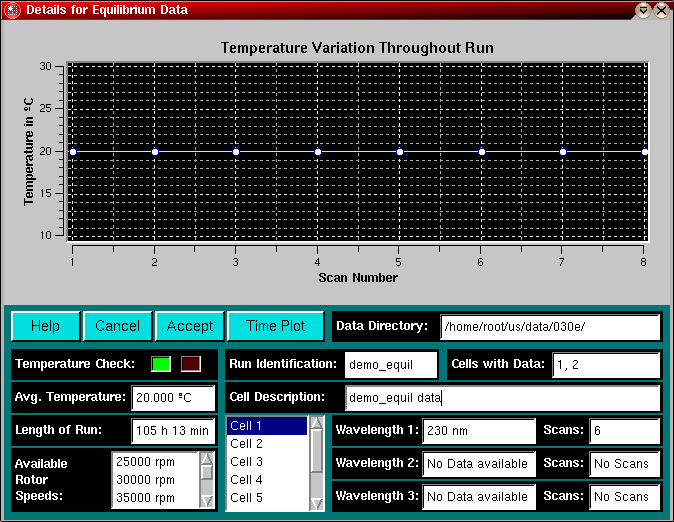Show the Time Plot
The height and width of the screenshot is (522, 674).
coord(275,326)
